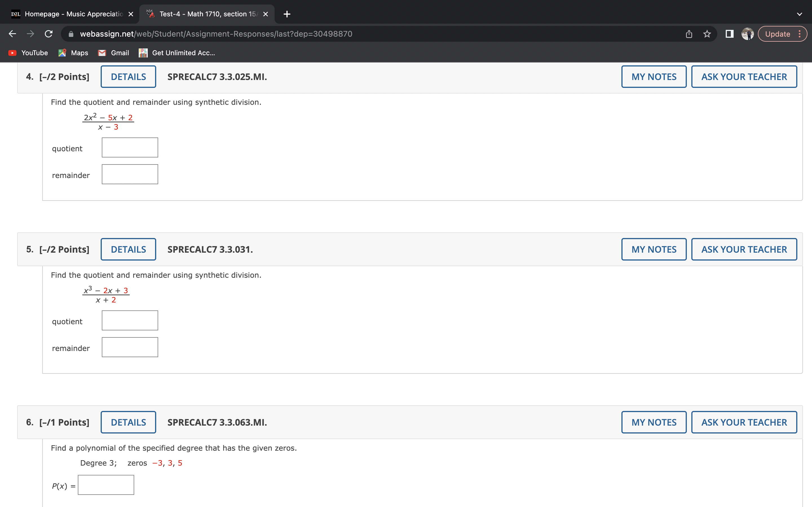
Task: Open a new tab with the plus button
Action: (x=286, y=14)
